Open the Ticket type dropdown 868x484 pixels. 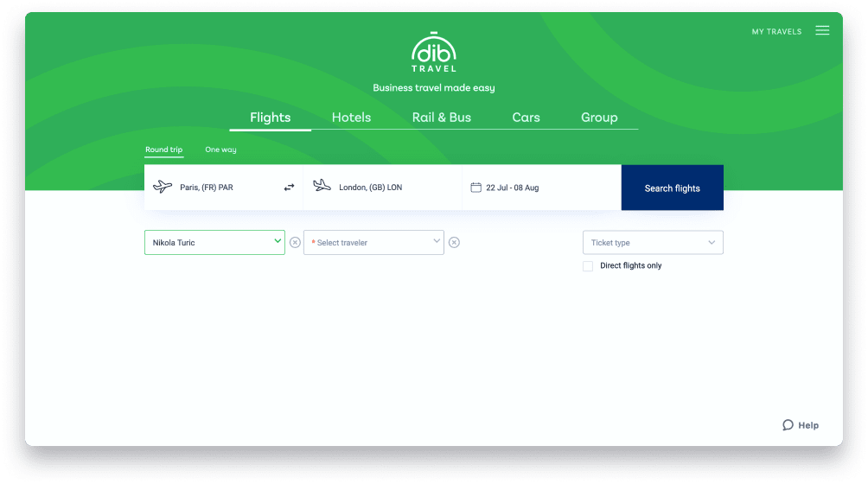tap(653, 242)
